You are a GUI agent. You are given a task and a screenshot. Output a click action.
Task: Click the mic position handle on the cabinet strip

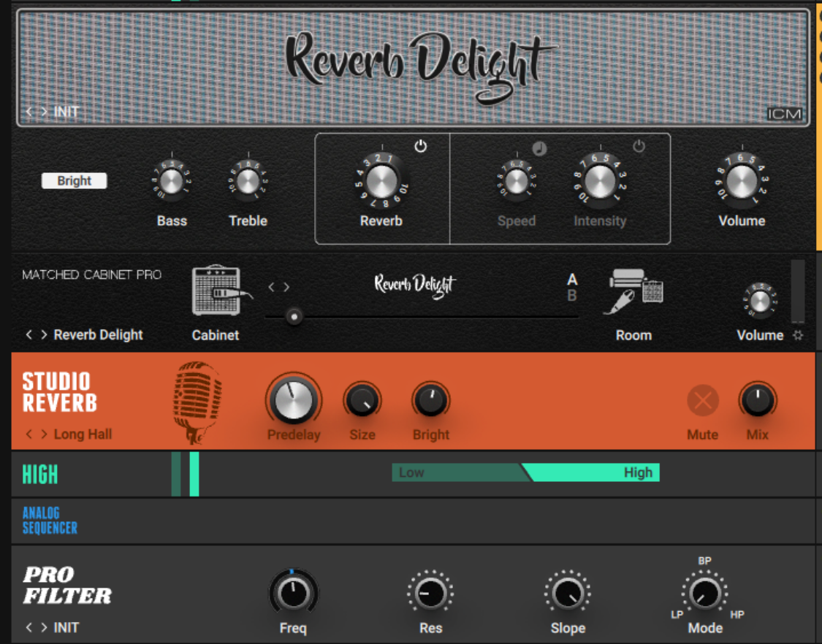(x=294, y=315)
